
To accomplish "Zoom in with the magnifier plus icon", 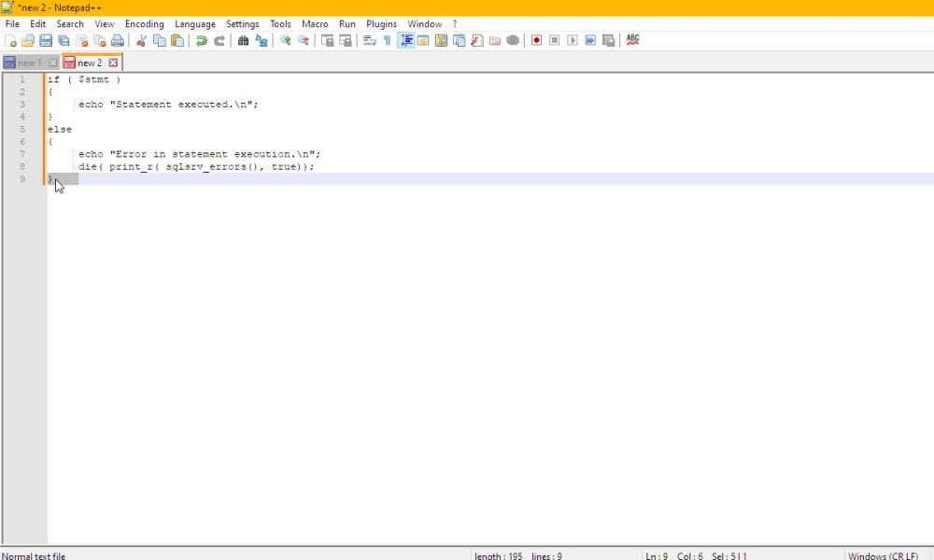I will click(x=285, y=40).
